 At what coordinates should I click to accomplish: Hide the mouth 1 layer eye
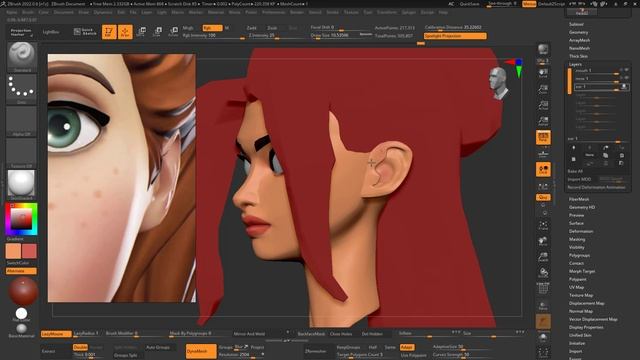[626, 70]
